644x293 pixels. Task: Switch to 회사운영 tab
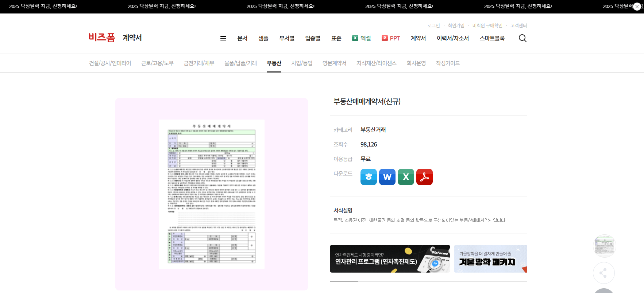[416, 63]
